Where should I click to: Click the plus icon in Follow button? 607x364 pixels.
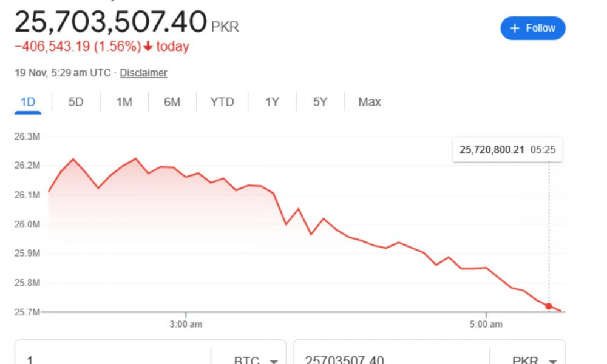click(x=515, y=29)
